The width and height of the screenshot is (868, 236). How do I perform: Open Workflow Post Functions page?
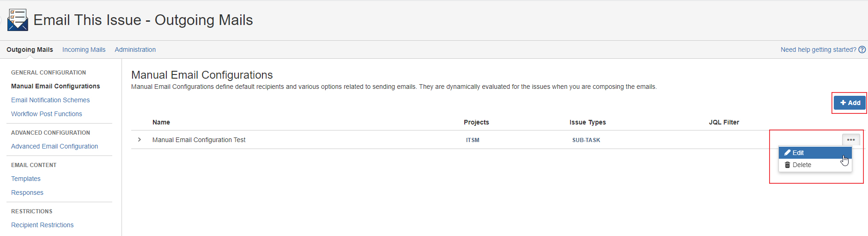pyautogui.click(x=47, y=114)
